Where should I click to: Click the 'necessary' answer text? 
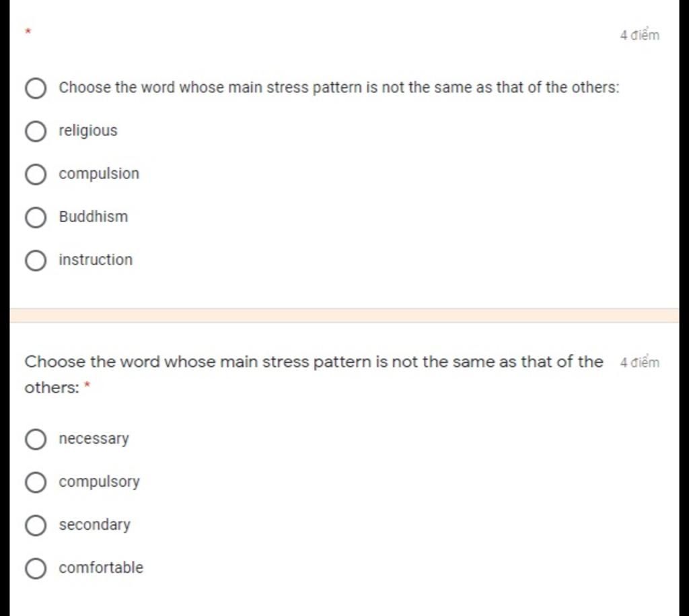pos(94,439)
